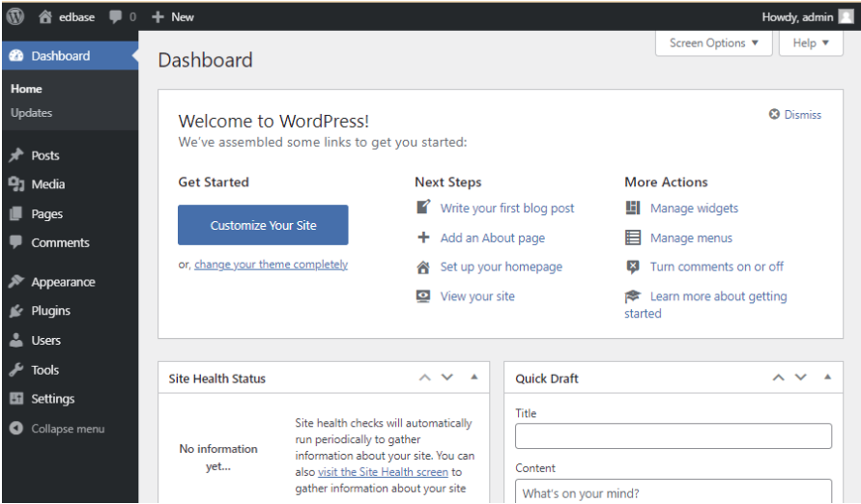Screen dimensions: 861x504
Task: Click the Appearance paintbrush icon
Action: coord(16,281)
